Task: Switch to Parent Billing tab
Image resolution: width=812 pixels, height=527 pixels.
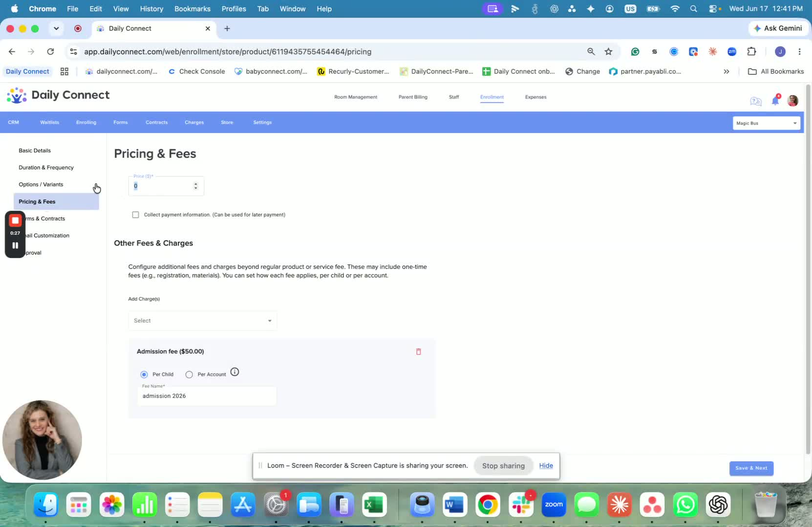Action: click(413, 97)
